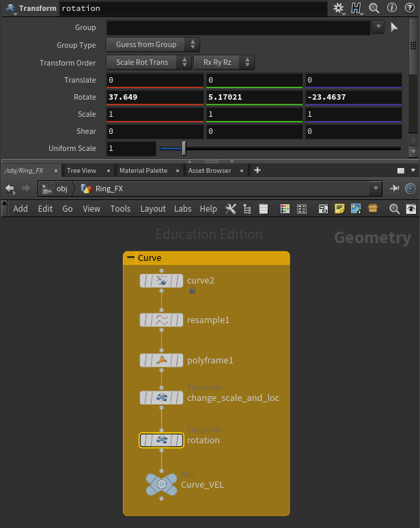Select the resample1 node
Viewport: 420px width, 528px height.
(161, 320)
